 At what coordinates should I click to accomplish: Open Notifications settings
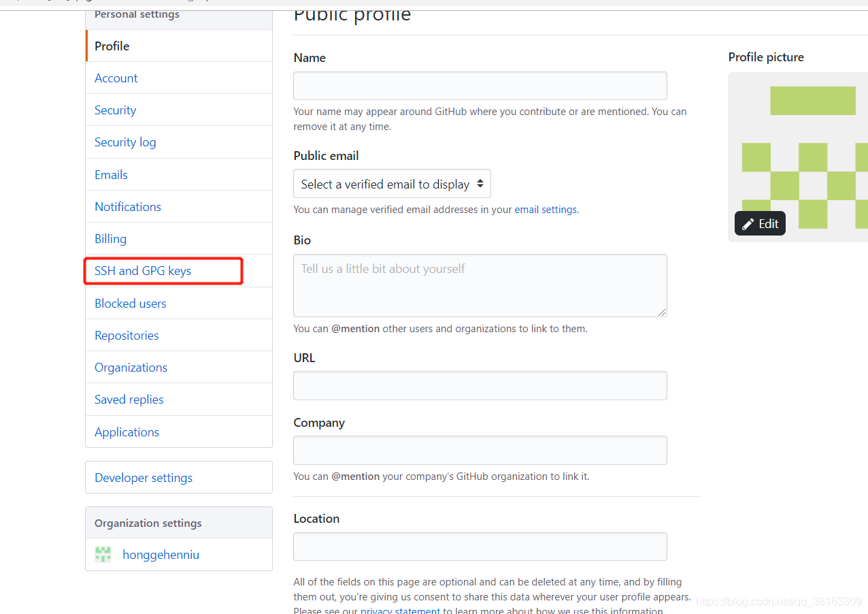128,207
